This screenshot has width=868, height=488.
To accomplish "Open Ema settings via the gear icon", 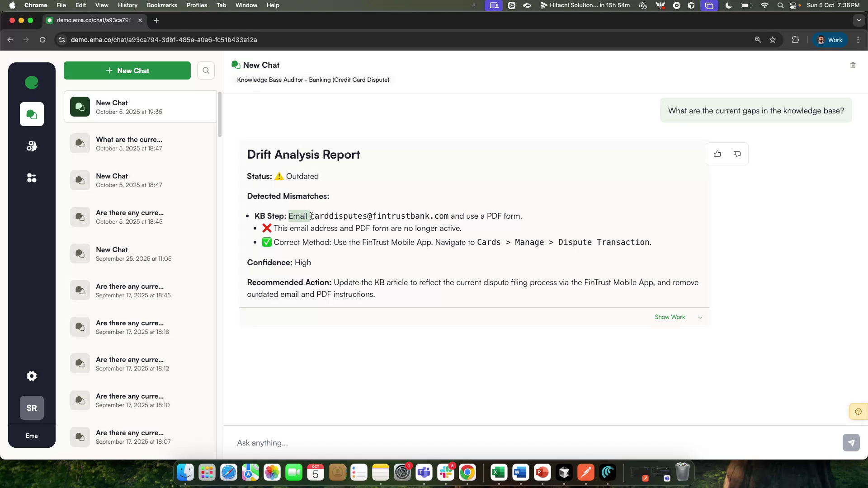I will click(32, 376).
